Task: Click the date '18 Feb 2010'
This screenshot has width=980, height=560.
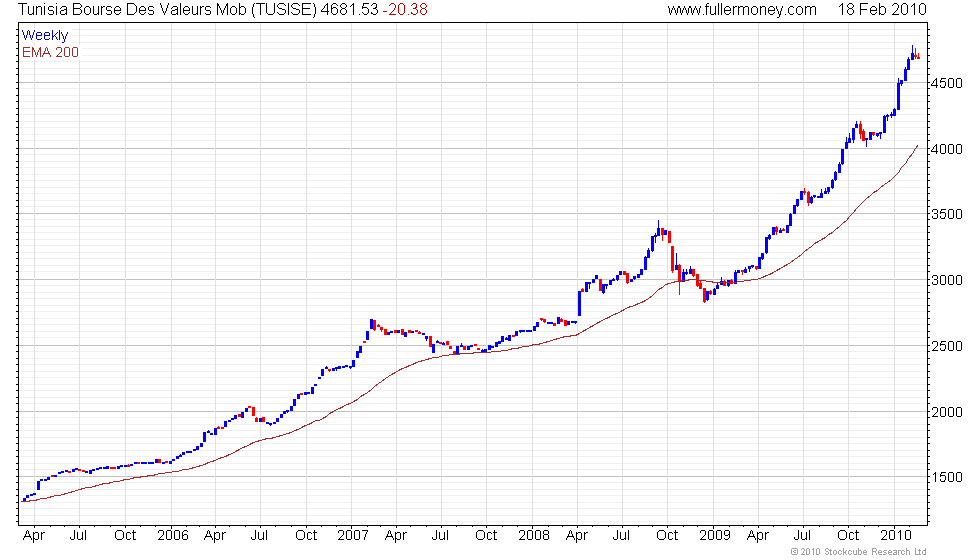Action: pos(882,9)
